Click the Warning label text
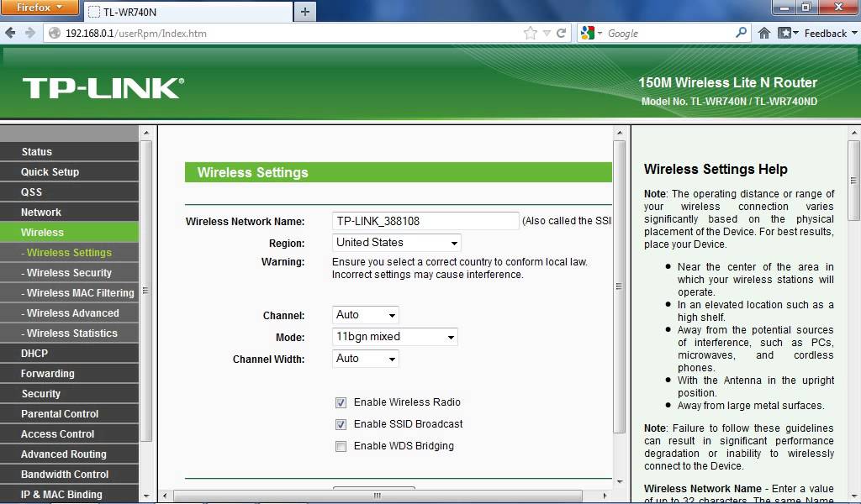The height and width of the screenshot is (504, 861). tap(283, 262)
